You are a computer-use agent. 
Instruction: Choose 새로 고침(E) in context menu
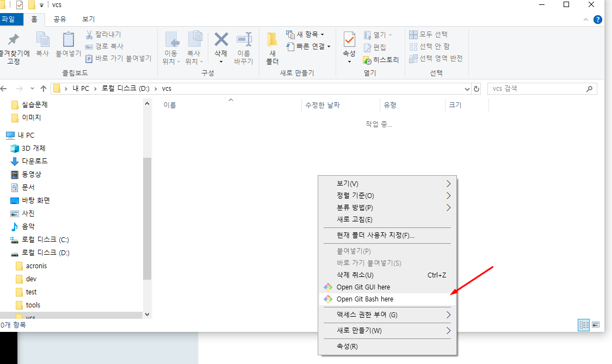[x=387, y=219]
